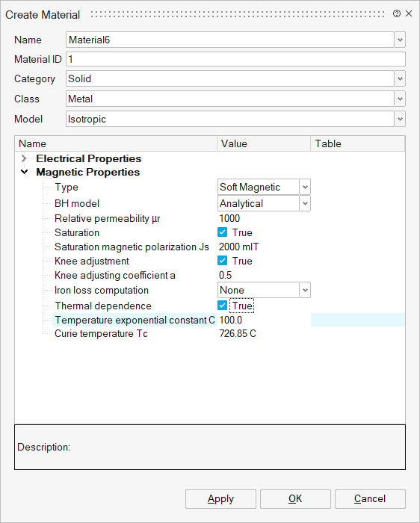Click the Cancel button
The height and width of the screenshot is (523, 420).
pyautogui.click(x=370, y=499)
